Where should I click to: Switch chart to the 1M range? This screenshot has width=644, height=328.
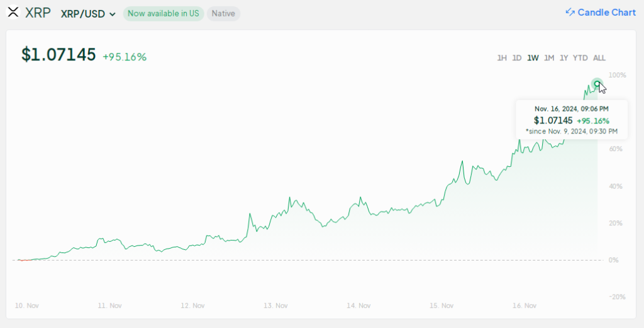549,58
